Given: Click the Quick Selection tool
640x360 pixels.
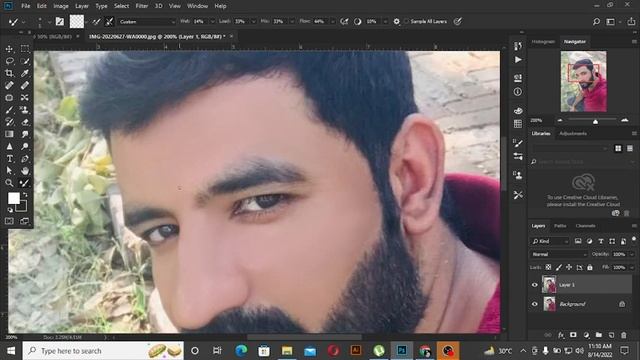Looking at the screenshot, I should coord(25,61).
